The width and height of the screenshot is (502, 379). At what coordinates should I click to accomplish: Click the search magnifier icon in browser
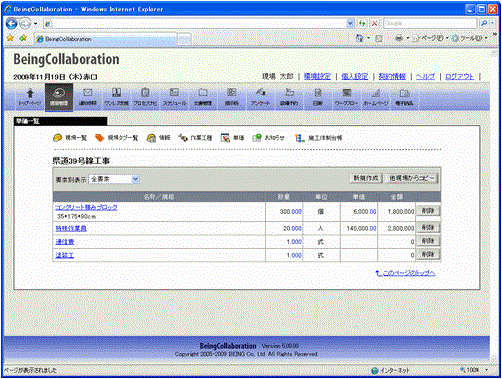[484, 23]
